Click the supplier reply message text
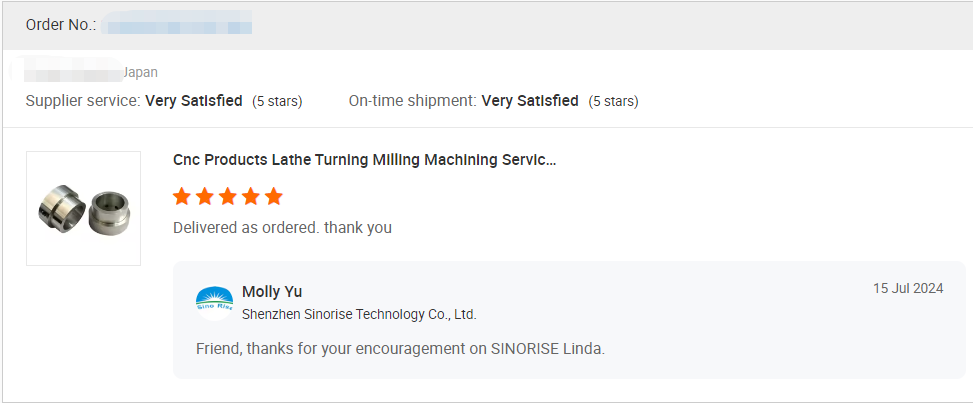This screenshot has width=973, height=403. tap(400, 349)
